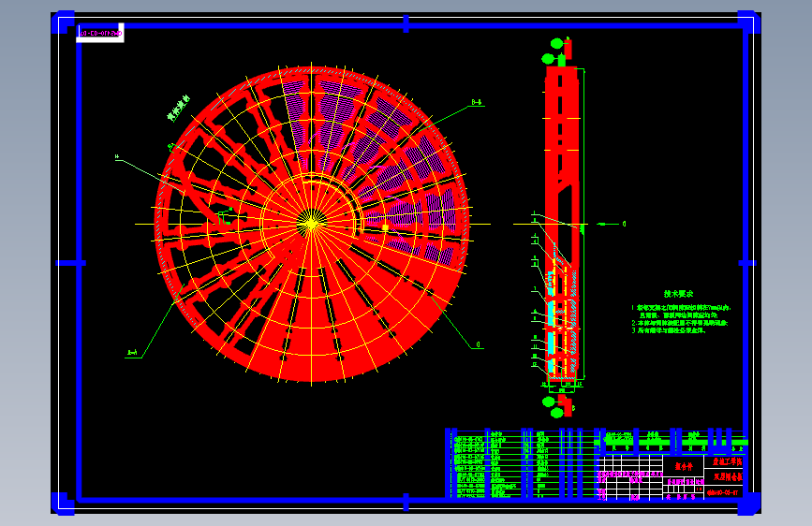The image size is (812, 526).
Task: Click the red 组合件 title block cell
Action: point(684,466)
